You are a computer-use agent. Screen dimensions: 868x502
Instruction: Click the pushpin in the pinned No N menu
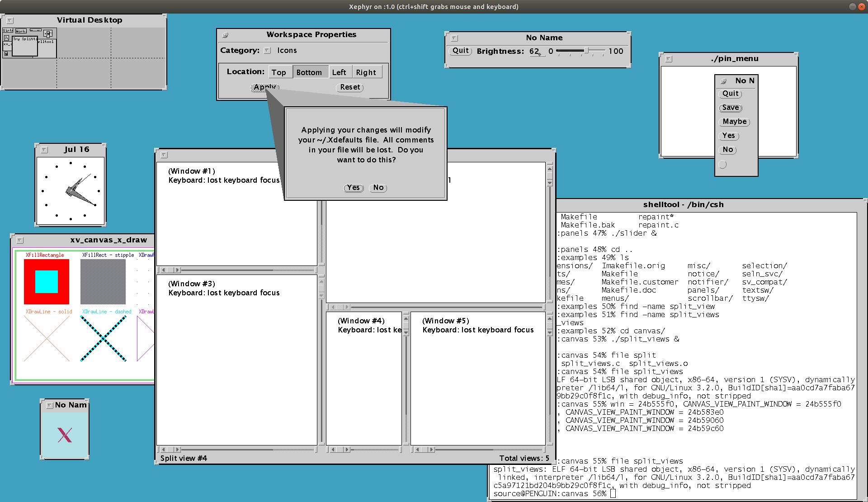pyautogui.click(x=723, y=81)
